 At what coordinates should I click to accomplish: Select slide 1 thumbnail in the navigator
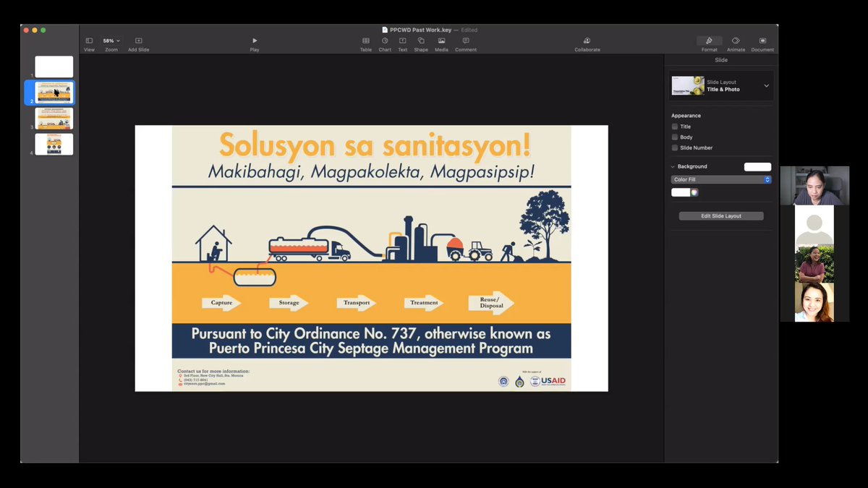click(54, 67)
